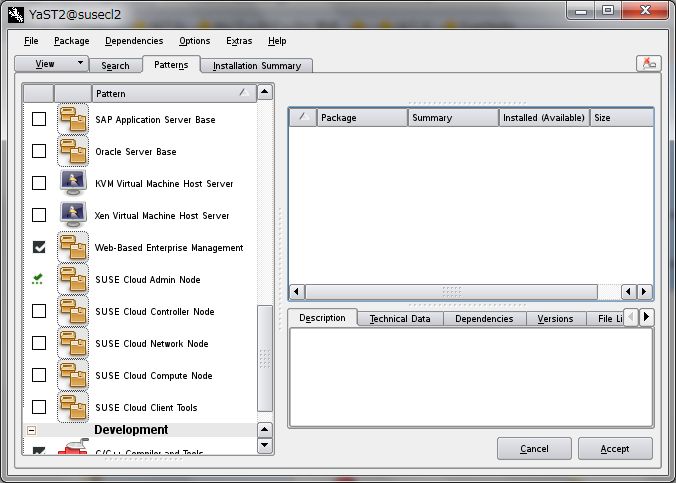
Task: Open the Options menu
Action: (x=194, y=41)
